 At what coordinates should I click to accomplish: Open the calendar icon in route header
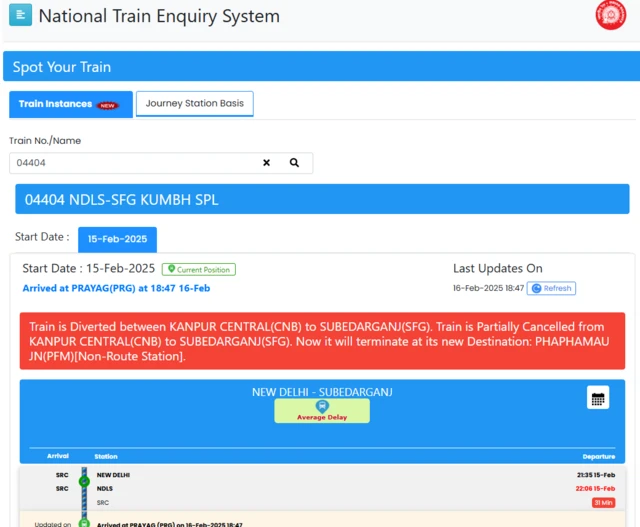click(x=598, y=398)
